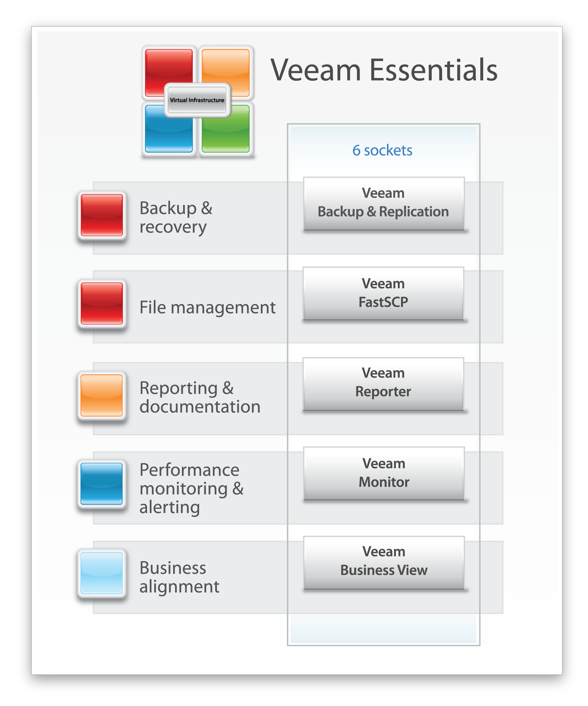
Task: Click the blue Performance monitoring icon
Action: point(102,484)
